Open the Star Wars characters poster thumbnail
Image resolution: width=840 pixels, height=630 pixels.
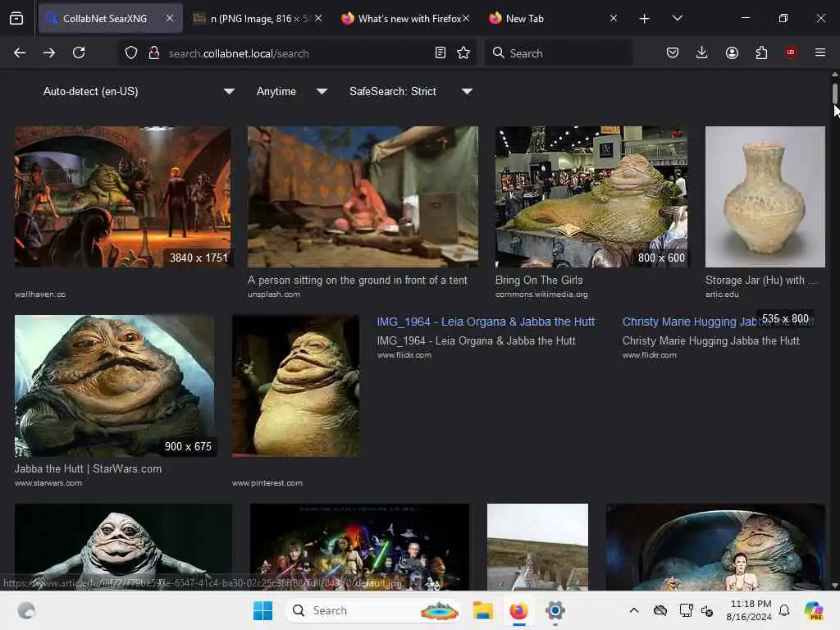[x=359, y=547]
